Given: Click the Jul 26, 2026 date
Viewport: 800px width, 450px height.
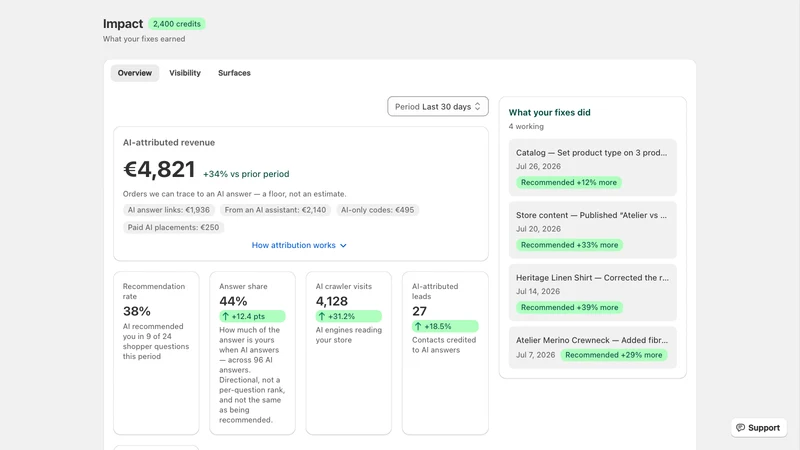Looking at the screenshot, I should tap(538, 166).
